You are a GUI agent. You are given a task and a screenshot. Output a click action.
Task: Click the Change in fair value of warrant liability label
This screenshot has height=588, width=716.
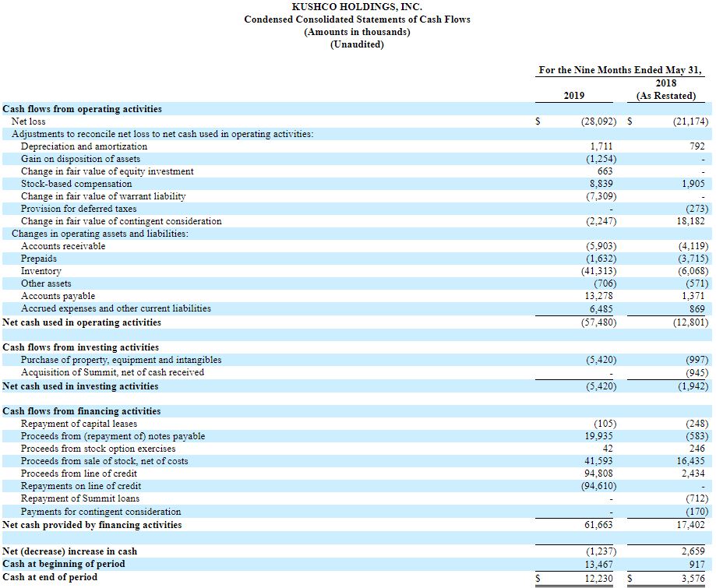coord(103,196)
